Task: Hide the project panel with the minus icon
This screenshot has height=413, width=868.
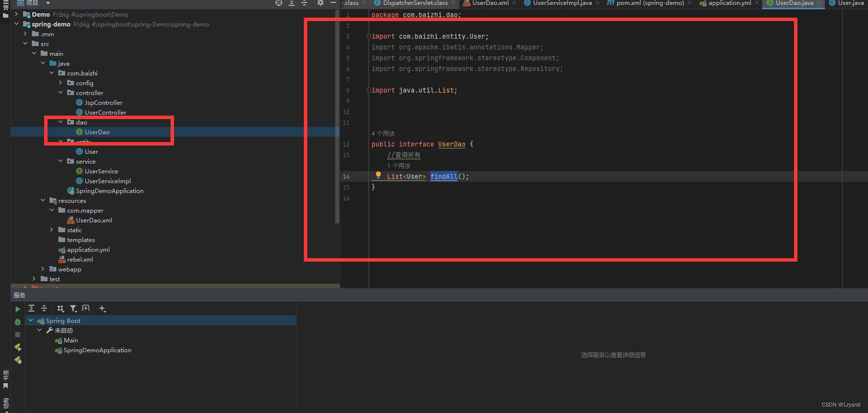Action: click(333, 3)
